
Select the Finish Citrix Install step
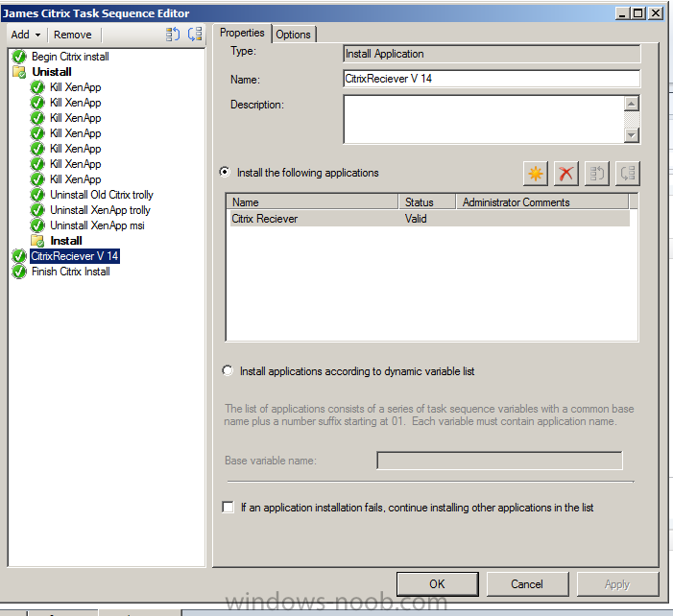71,272
